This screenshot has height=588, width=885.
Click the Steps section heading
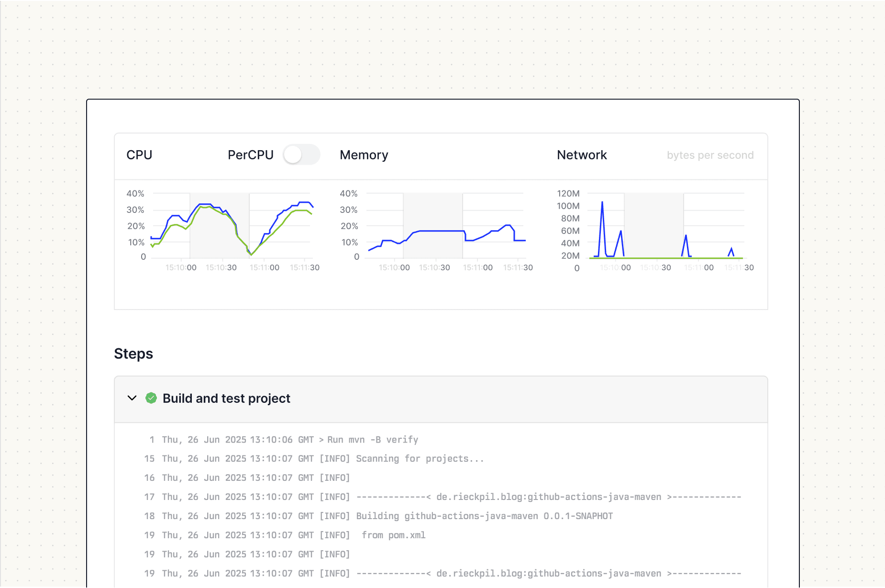(133, 354)
